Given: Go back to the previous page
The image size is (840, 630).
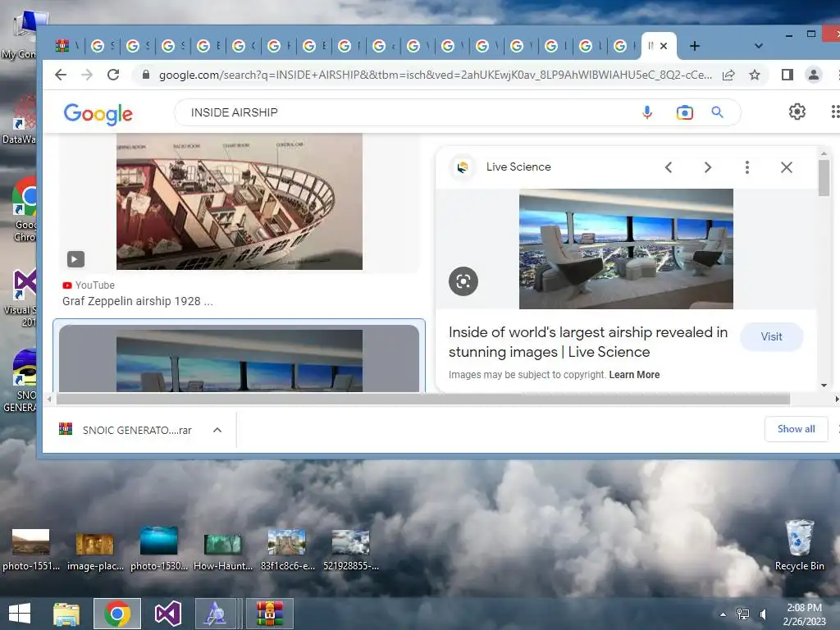Looking at the screenshot, I should point(61,75).
